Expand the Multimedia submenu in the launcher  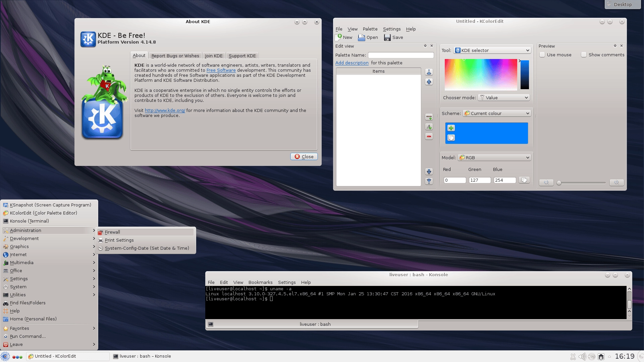(x=49, y=262)
